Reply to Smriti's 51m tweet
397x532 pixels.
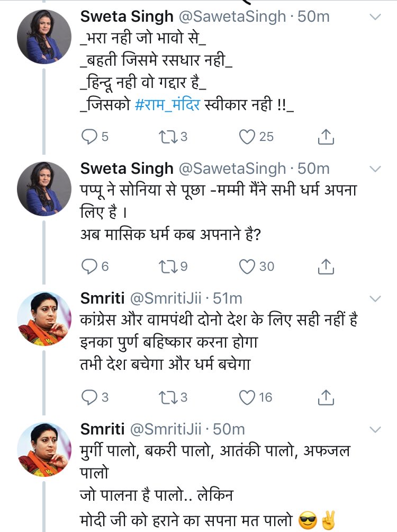coord(89,397)
